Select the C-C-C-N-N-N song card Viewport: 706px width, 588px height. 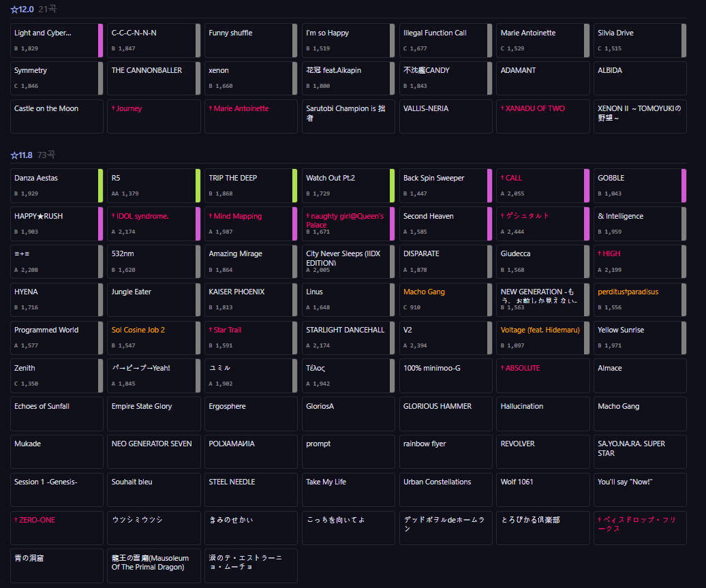click(154, 40)
